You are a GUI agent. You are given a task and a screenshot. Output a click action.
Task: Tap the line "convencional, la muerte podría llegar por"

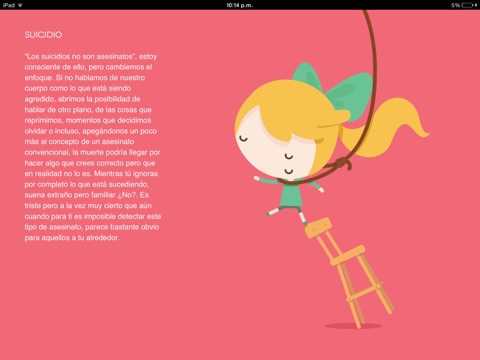(92, 152)
